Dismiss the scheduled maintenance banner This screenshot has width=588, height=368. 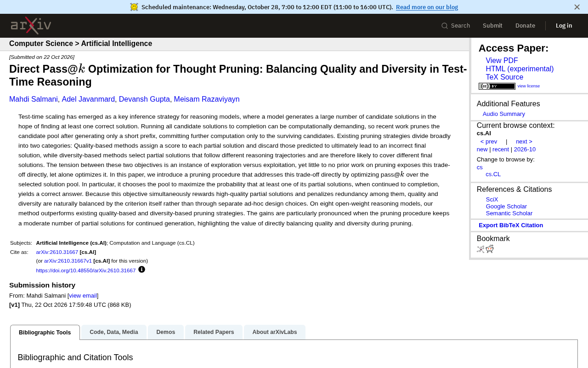577,7
